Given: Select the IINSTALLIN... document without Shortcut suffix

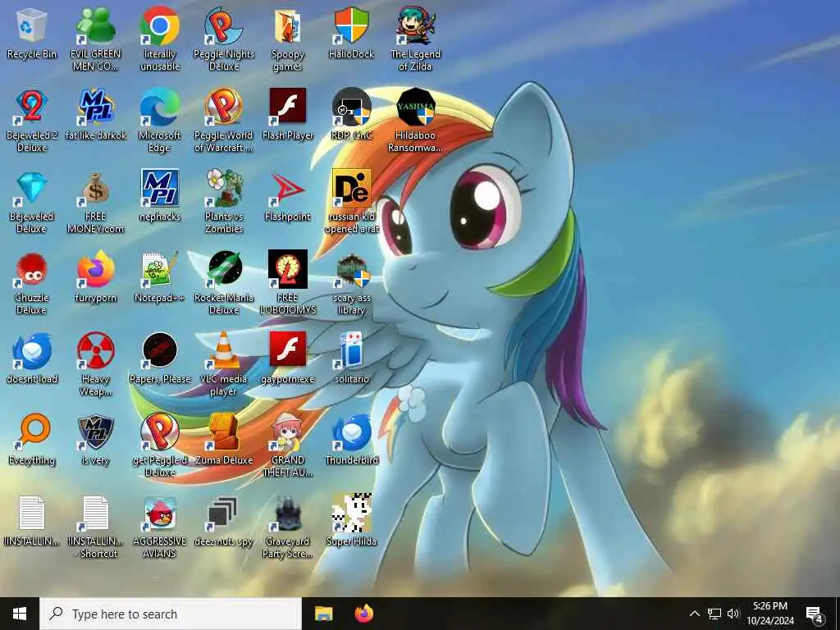Looking at the screenshot, I should point(32,514).
